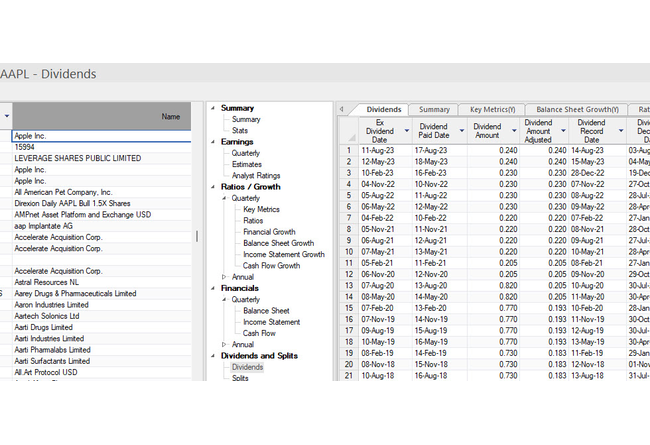Open Income Statement in the tree
The width and height of the screenshot is (650, 445).
(272, 322)
